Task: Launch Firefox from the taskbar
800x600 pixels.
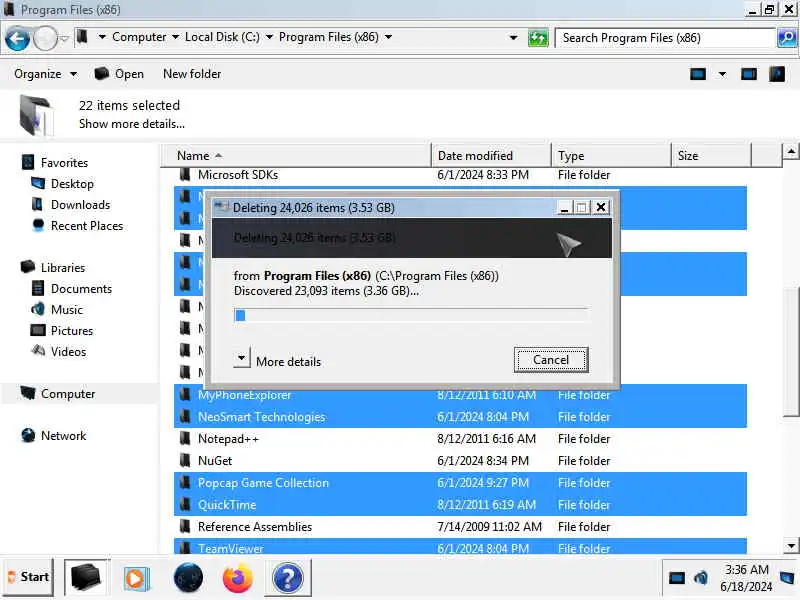Action: [237, 579]
